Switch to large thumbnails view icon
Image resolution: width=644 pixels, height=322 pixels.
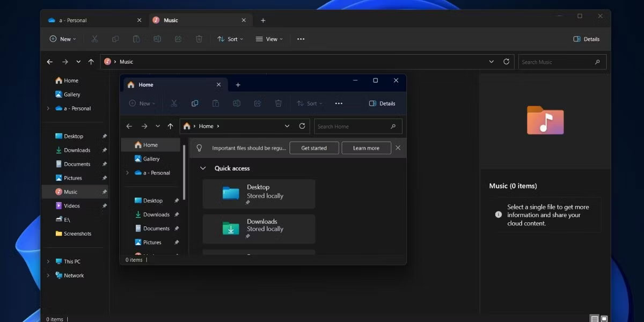coord(604,319)
